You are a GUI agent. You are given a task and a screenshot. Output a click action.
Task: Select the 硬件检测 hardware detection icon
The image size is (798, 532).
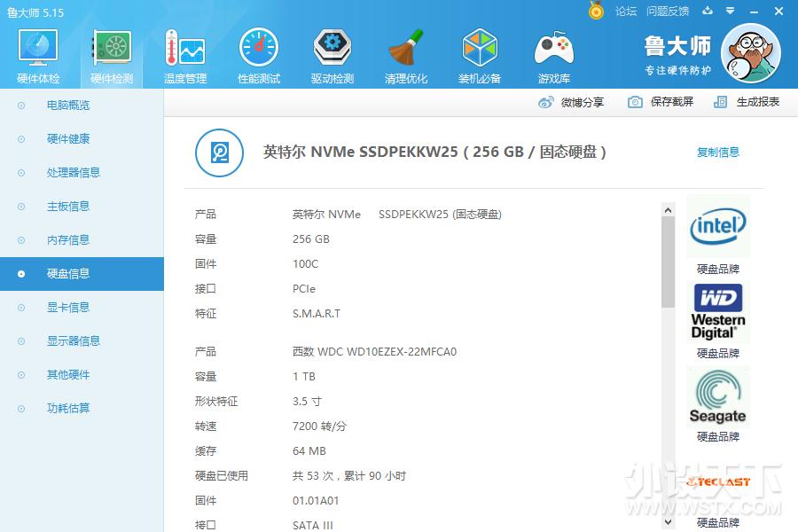coord(110,53)
